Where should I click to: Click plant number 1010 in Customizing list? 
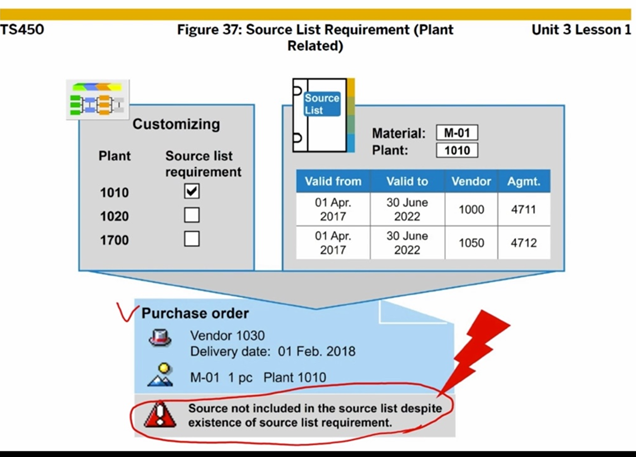coord(114,192)
